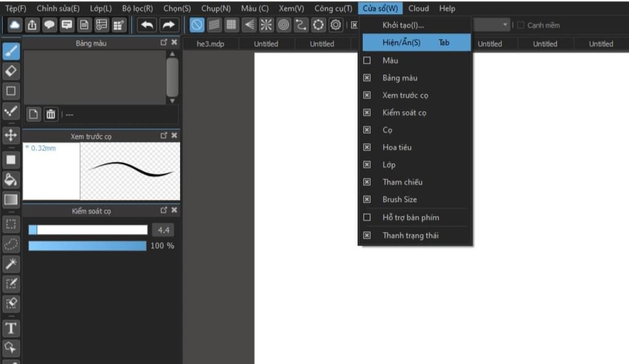The height and width of the screenshot is (364, 629).
Task: Add new palette color icon
Action: tap(33, 114)
